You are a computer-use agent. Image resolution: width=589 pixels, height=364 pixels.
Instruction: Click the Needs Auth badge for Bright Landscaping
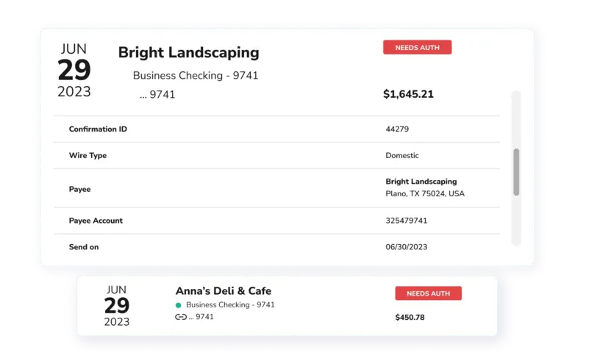(x=418, y=47)
